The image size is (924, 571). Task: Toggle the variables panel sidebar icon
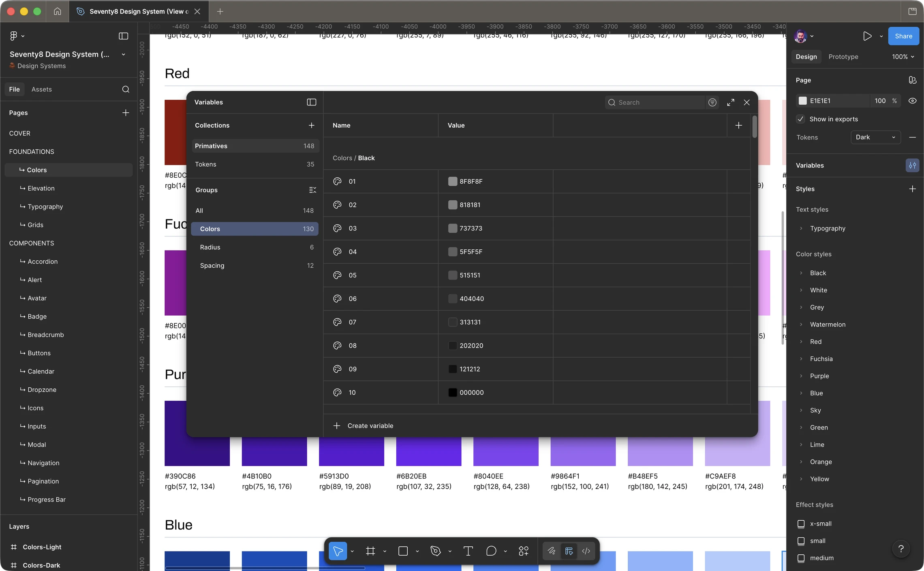tap(311, 102)
